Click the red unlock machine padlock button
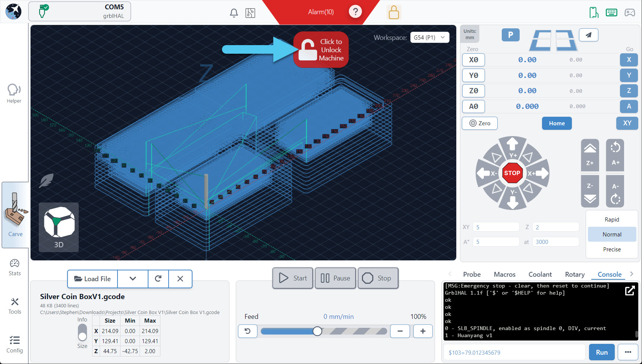Viewport: 642px width, 364px height. coord(321,50)
